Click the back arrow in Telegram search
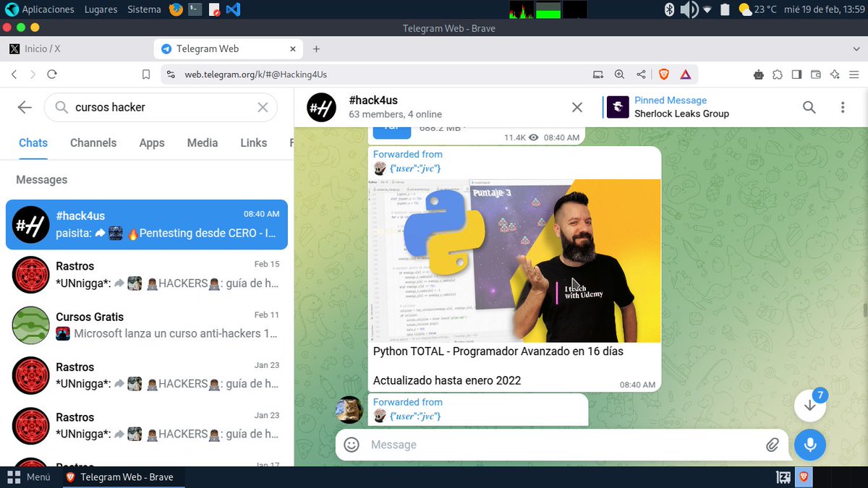Image resolution: width=868 pixels, height=488 pixels. [x=25, y=107]
